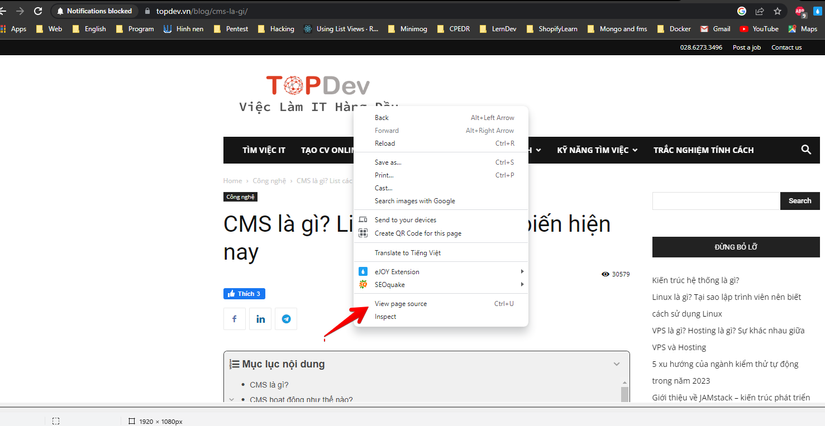This screenshot has width=825, height=426.
Task: Click the Home breadcrumb link
Action: pyautogui.click(x=233, y=180)
